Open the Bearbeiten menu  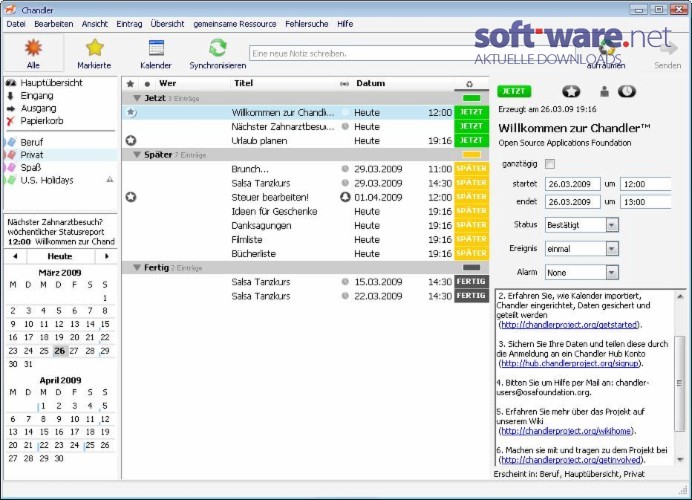coord(53,24)
